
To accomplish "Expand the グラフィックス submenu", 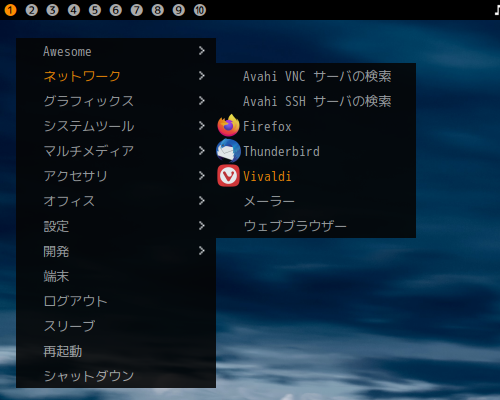I will point(116,101).
